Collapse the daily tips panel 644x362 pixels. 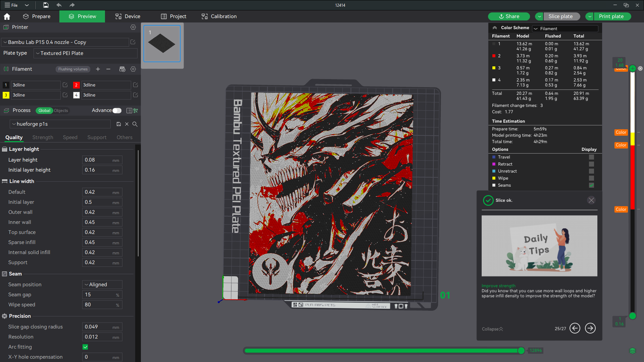tap(492, 329)
